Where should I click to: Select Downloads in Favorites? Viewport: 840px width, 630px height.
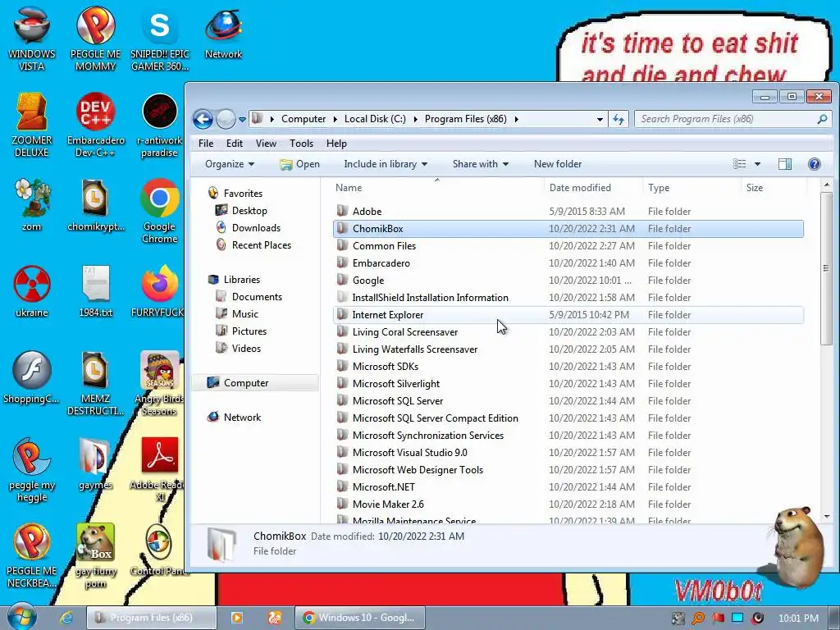coord(256,228)
